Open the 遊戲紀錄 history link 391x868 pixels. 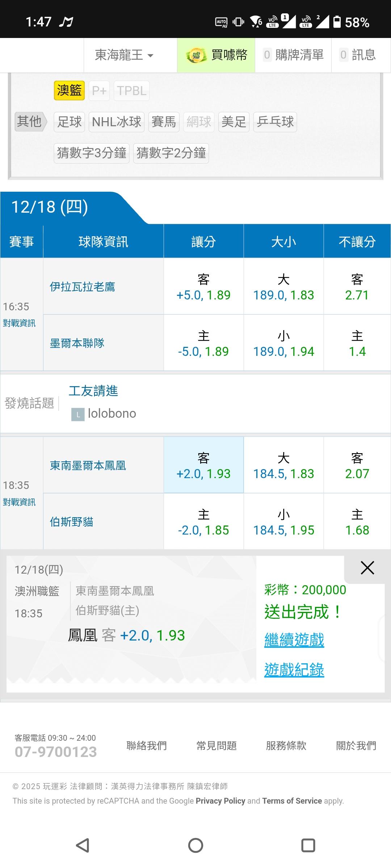[294, 670]
